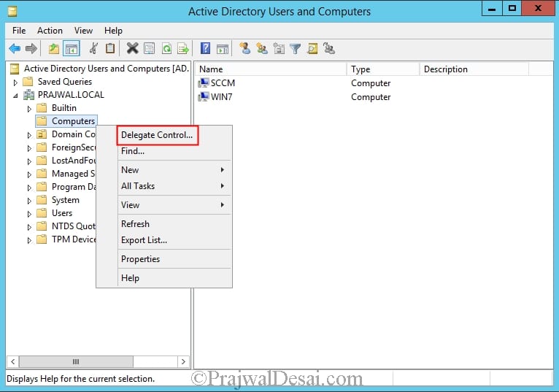Select the Builtin tree item
The height and width of the screenshot is (392, 559).
click(63, 108)
